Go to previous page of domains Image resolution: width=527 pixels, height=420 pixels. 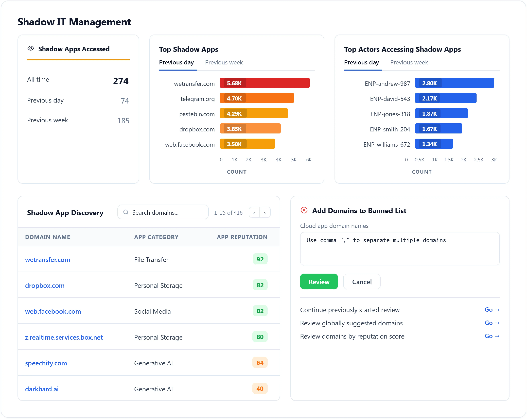click(x=254, y=213)
